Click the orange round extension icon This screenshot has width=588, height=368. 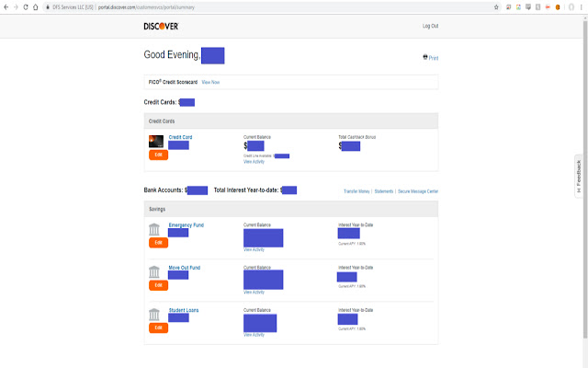click(558, 7)
